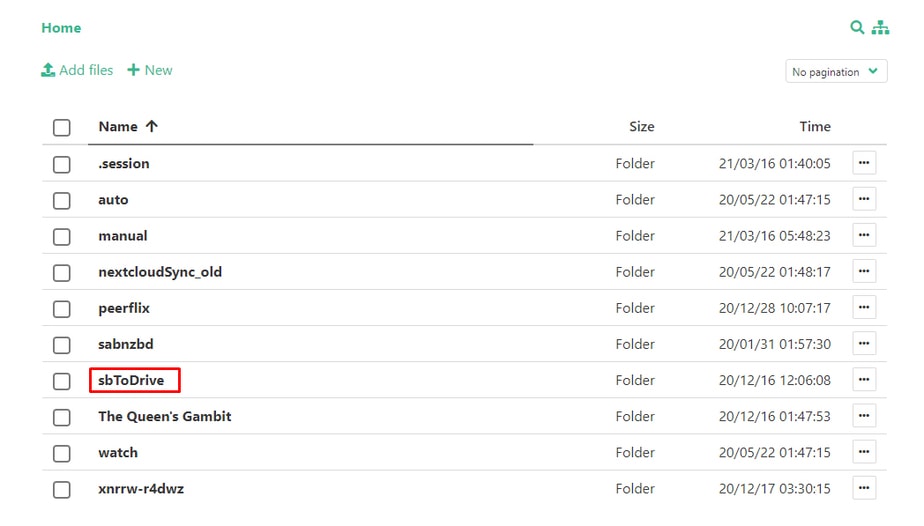Open the watch folder
Viewport: 924px width, 526px height.
[118, 453]
